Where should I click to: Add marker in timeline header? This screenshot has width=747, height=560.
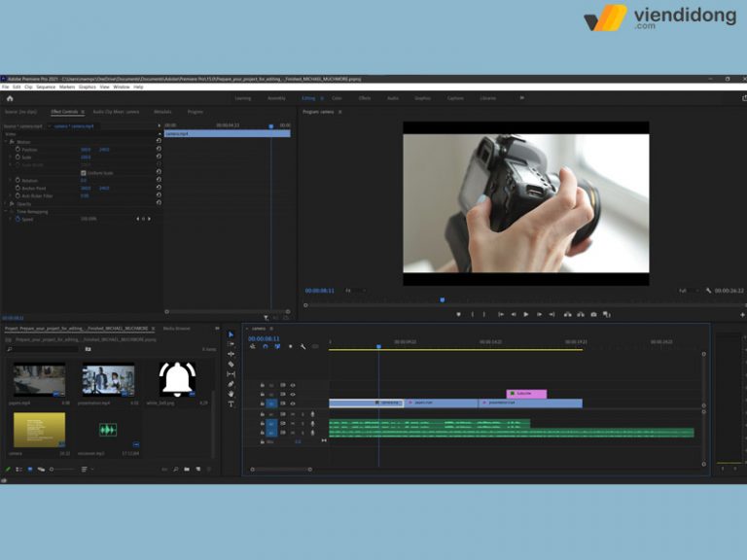291,347
